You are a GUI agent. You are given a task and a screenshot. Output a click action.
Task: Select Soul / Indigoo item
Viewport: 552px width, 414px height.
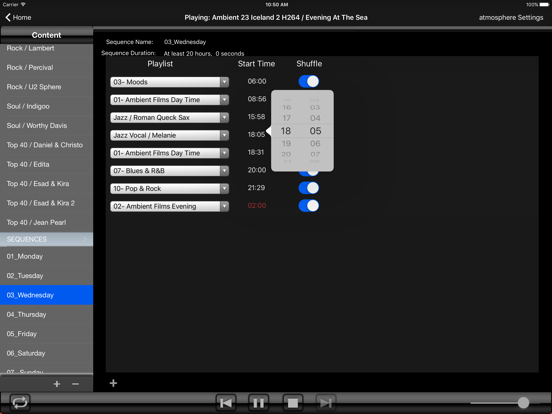[46, 106]
